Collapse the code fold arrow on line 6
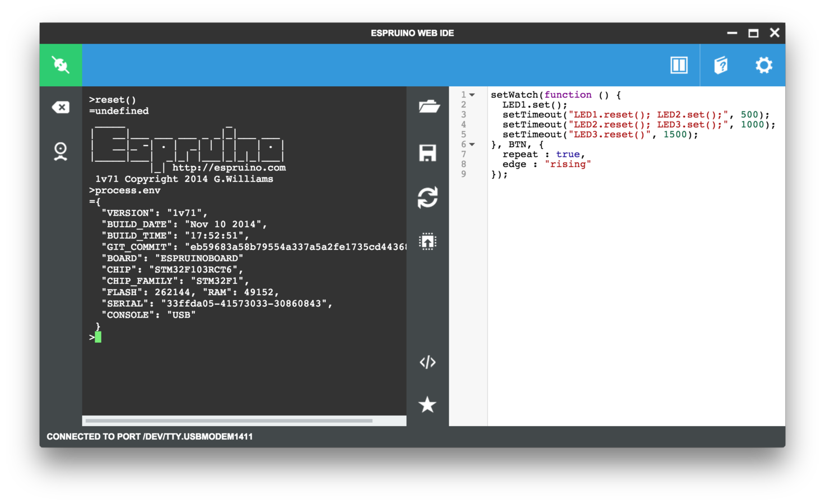This screenshot has width=825, height=504. (472, 144)
